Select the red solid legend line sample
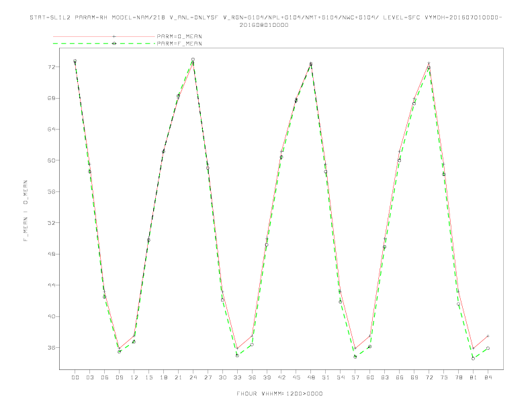The width and height of the screenshot is (532, 411). (104, 36)
